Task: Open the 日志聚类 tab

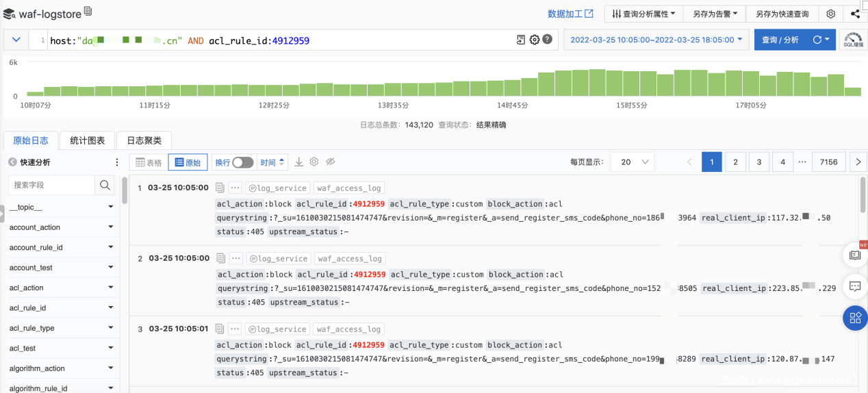Action: [144, 140]
